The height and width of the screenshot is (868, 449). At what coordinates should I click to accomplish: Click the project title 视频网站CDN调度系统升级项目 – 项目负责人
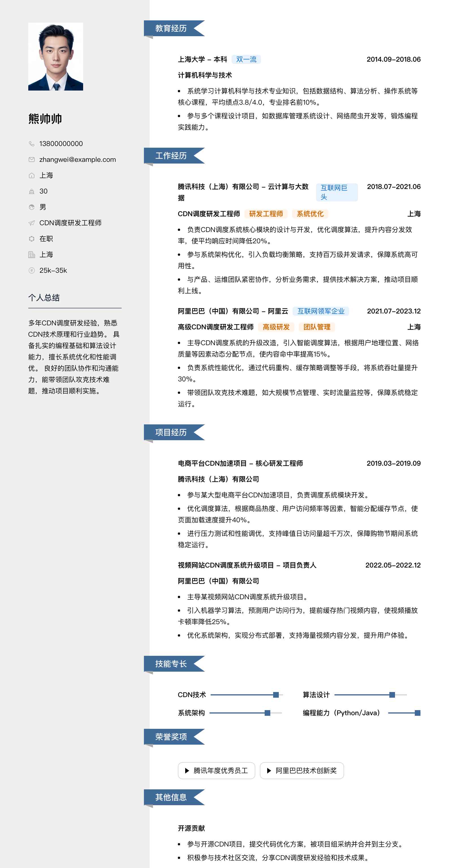click(x=247, y=565)
